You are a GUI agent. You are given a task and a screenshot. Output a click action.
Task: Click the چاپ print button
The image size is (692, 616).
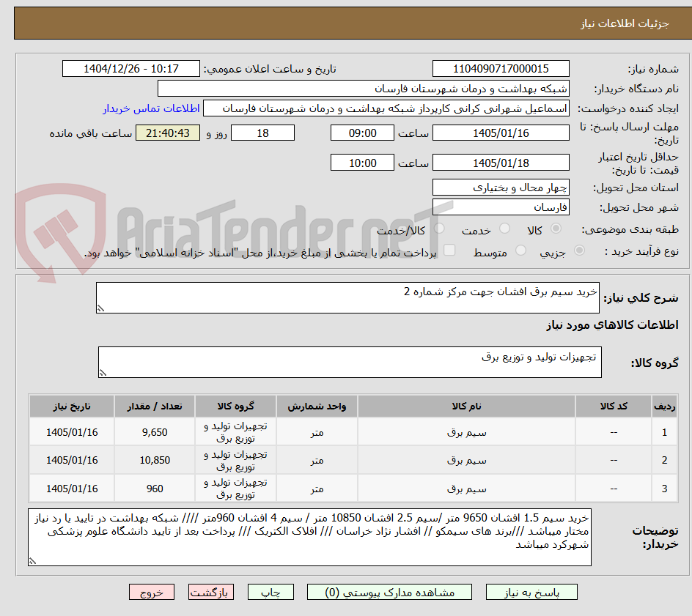pos(270,592)
